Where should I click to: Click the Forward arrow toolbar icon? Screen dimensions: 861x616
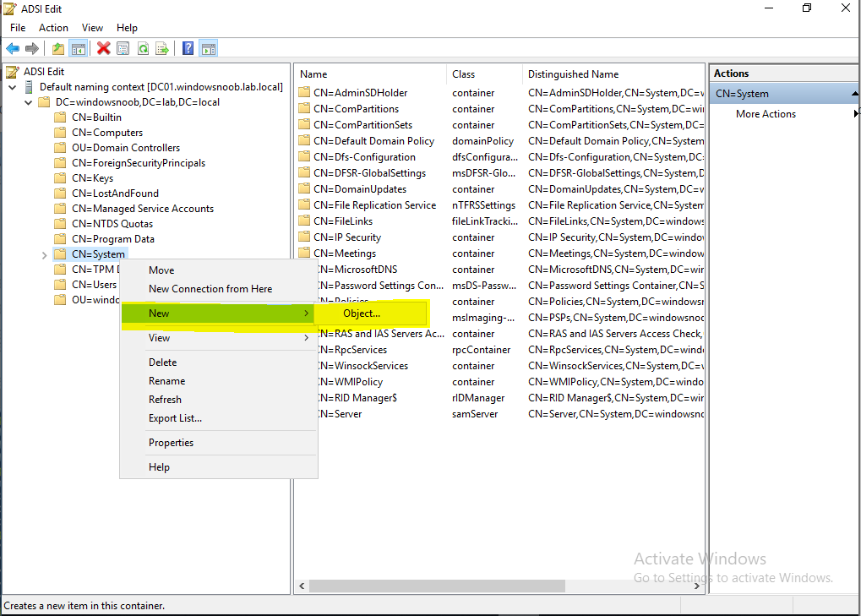[32, 49]
